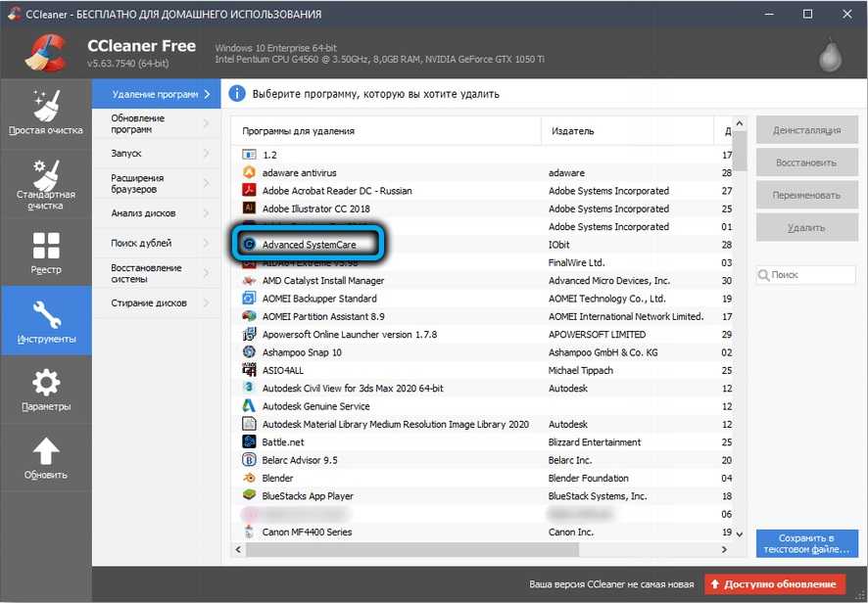Click the Переименовать button
868x603 pixels.
806,195
